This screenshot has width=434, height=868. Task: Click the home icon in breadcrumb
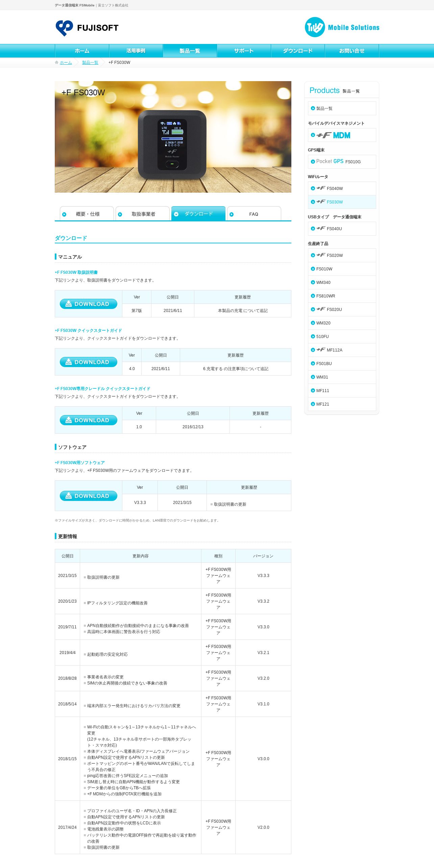pyautogui.click(x=57, y=63)
